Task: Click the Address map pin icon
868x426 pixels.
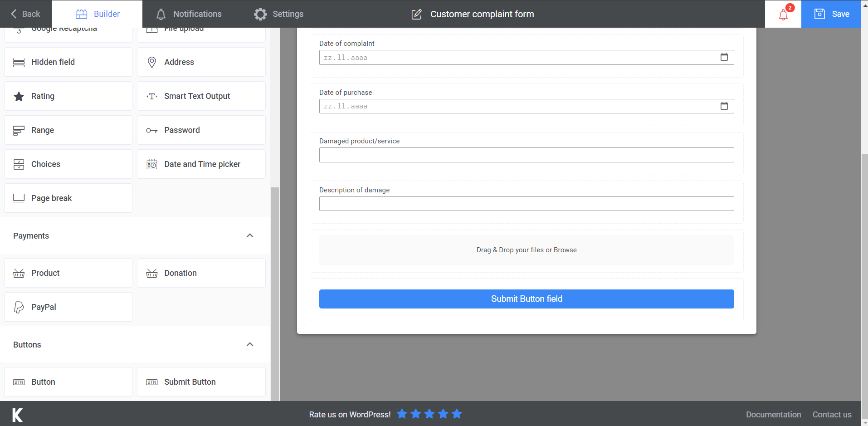Action: click(x=152, y=62)
